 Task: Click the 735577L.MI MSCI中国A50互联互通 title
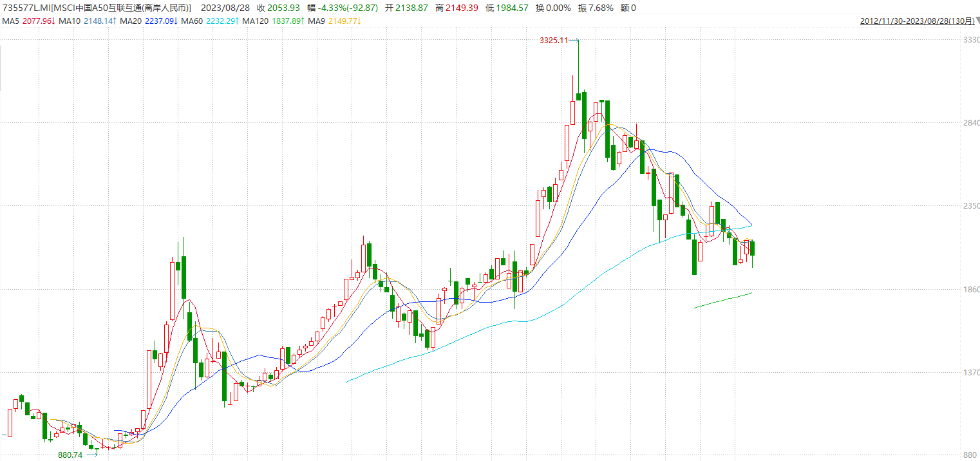tap(96, 8)
